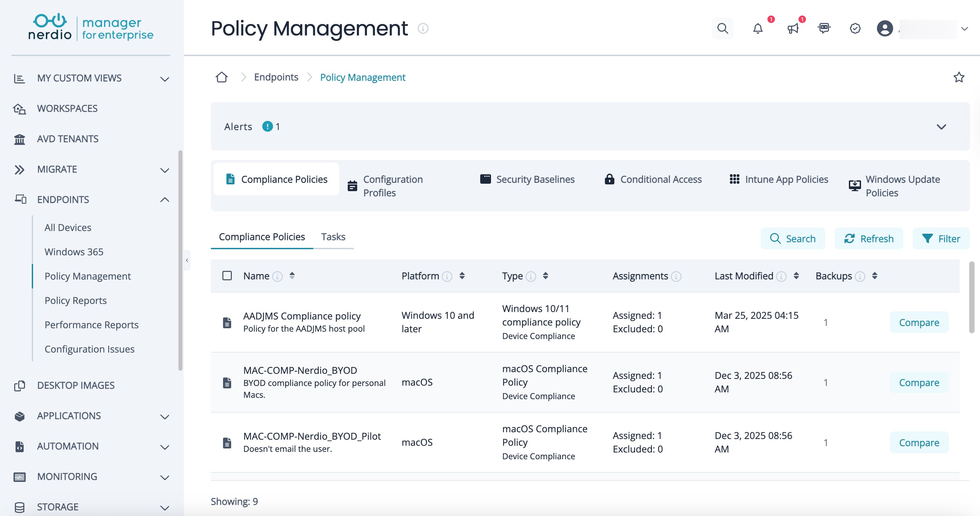
Task: Click Compare for AADJMS Compliance policy
Action: click(919, 322)
